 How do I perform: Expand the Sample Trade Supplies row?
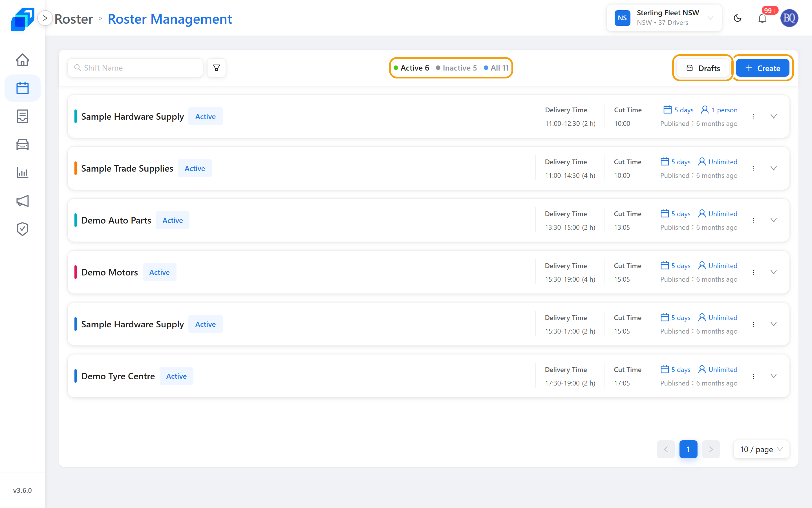pyautogui.click(x=773, y=168)
